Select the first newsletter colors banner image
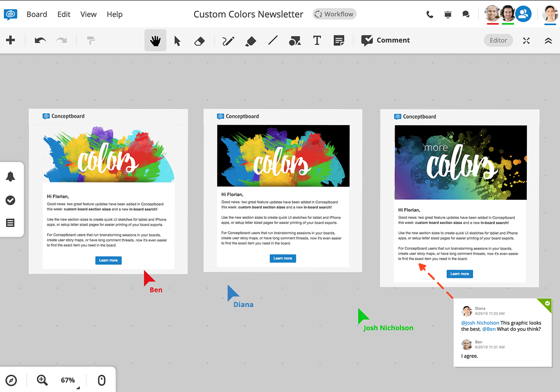 pos(109,154)
